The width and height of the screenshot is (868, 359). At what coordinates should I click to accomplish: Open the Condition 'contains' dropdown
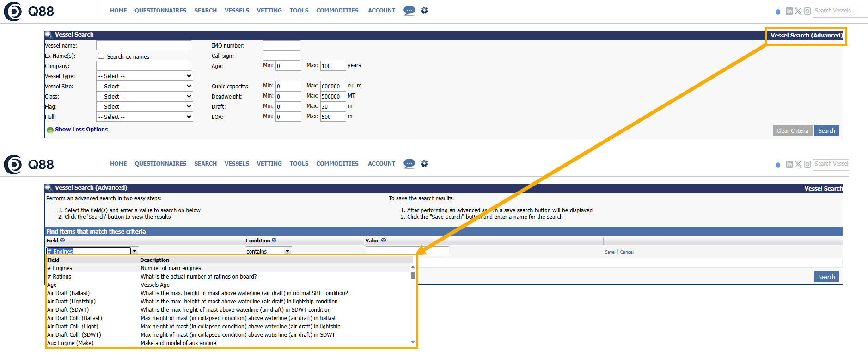pos(268,251)
